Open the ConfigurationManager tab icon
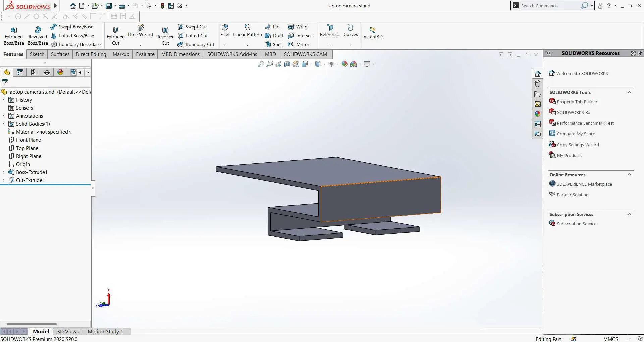 tap(34, 72)
